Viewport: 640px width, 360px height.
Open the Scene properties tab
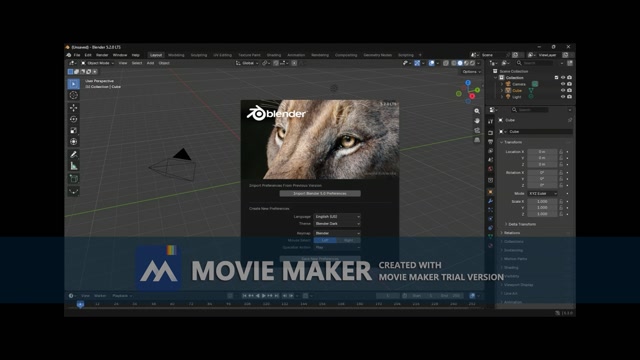point(490,160)
